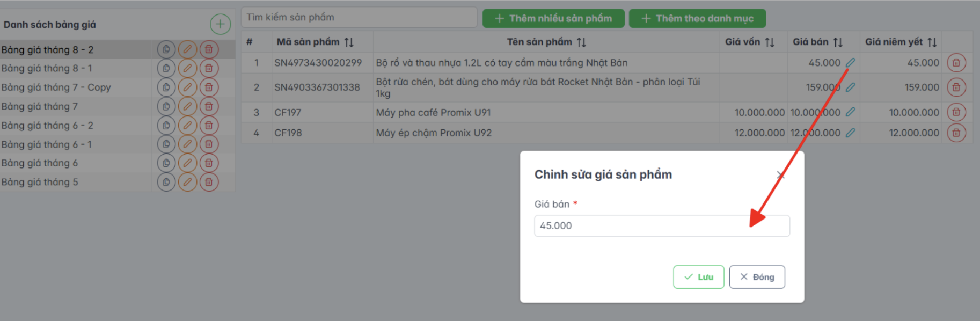Edit the 'Bảng giá tháng 8 - 1' price list
The width and height of the screenshot is (980, 321).
[187, 68]
